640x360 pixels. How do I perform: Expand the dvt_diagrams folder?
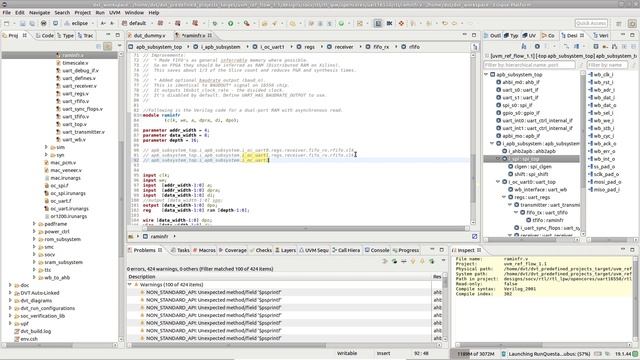point(10,300)
